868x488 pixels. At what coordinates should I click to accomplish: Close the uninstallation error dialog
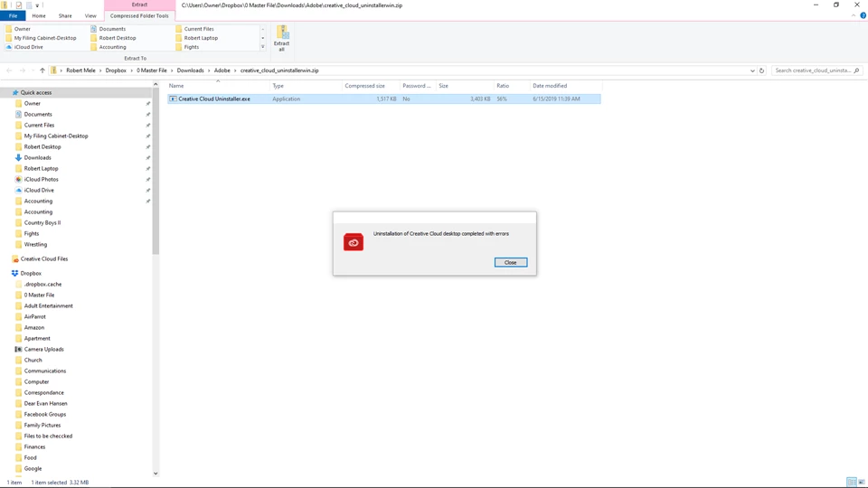510,262
